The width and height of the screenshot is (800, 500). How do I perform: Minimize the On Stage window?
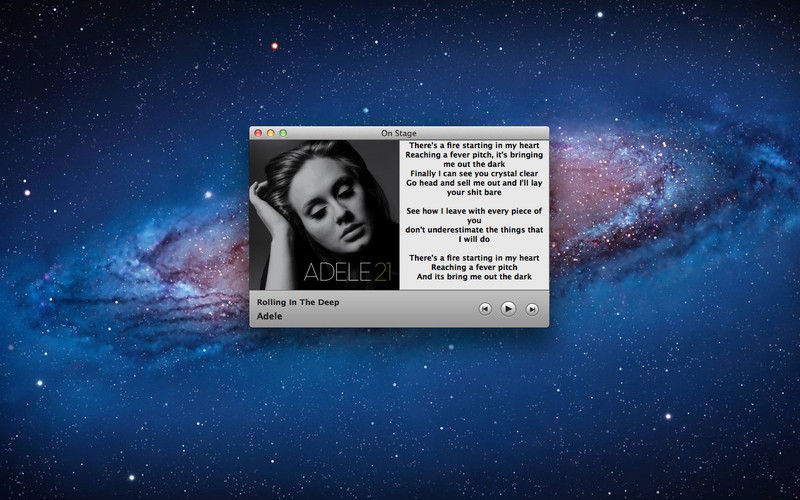click(x=270, y=133)
